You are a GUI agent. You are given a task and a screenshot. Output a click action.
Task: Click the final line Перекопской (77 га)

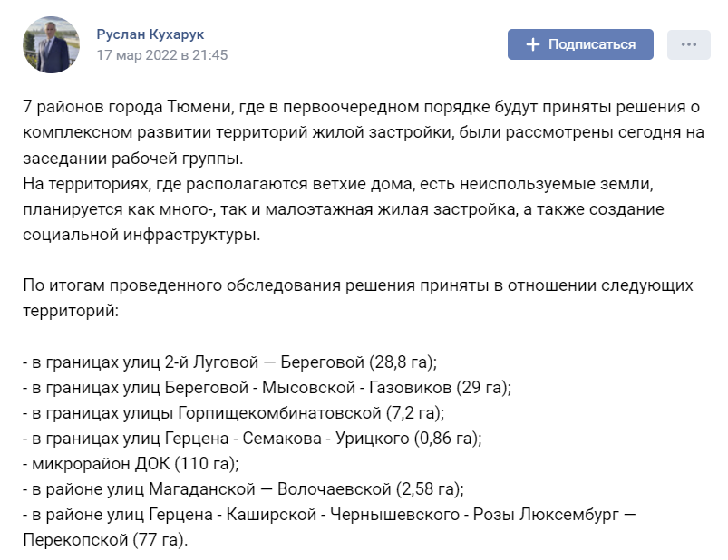105,540
